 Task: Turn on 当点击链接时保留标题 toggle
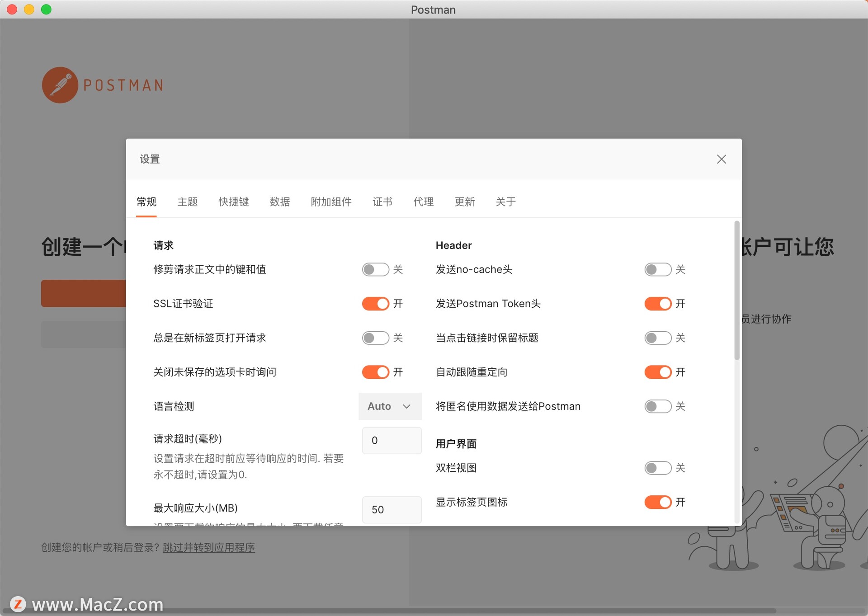[x=658, y=338]
